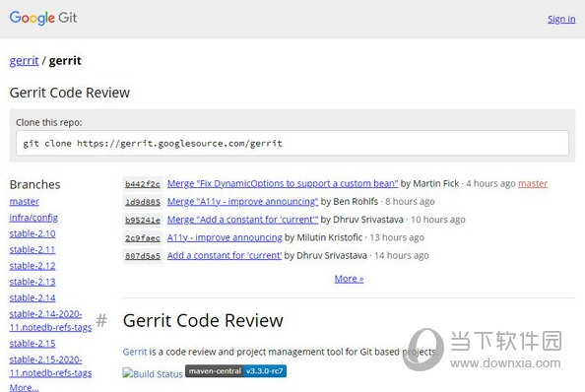Open the master branch link

(x=25, y=201)
